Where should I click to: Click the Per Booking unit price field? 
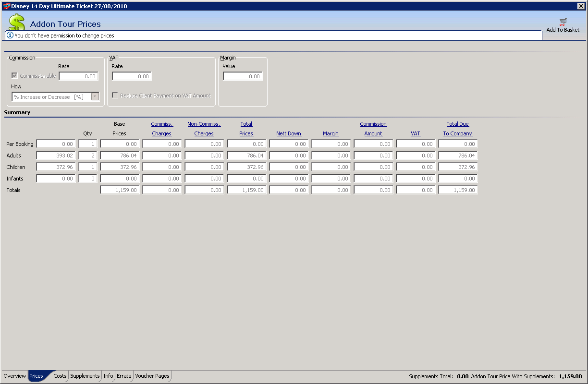(x=56, y=144)
